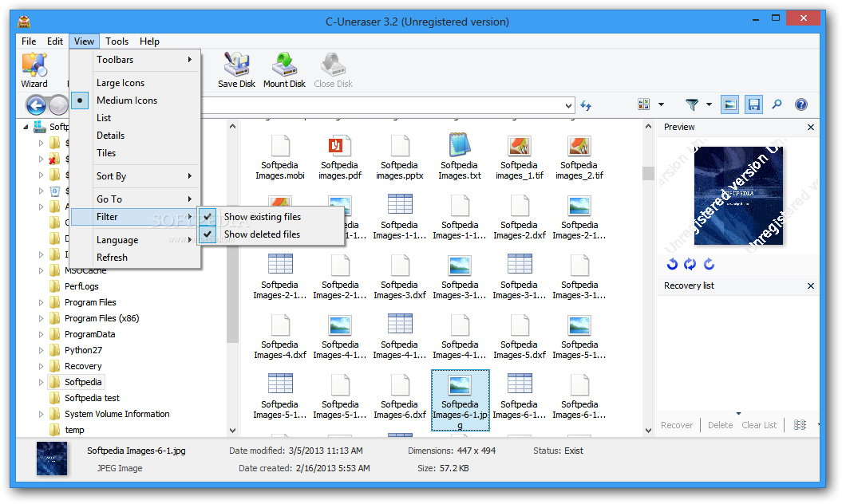Expand the Python27 folder

click(x=41, y=351)
